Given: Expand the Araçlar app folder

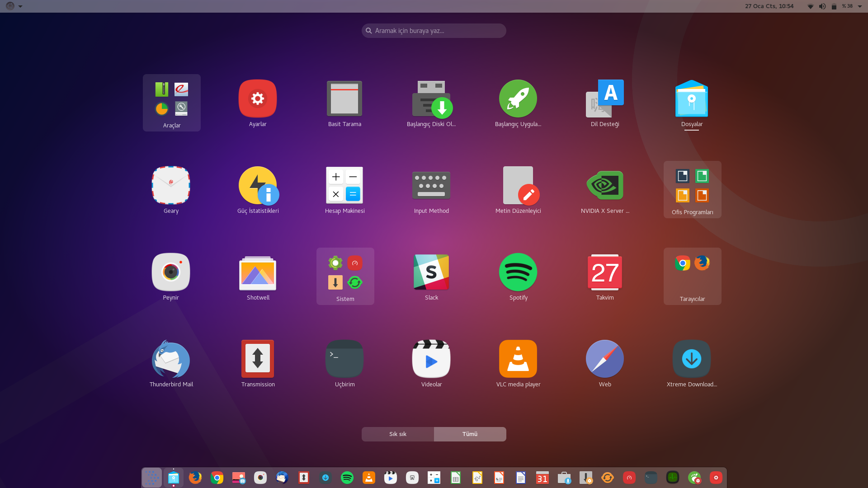Looking at the screenshot, I should coord(172,103).
